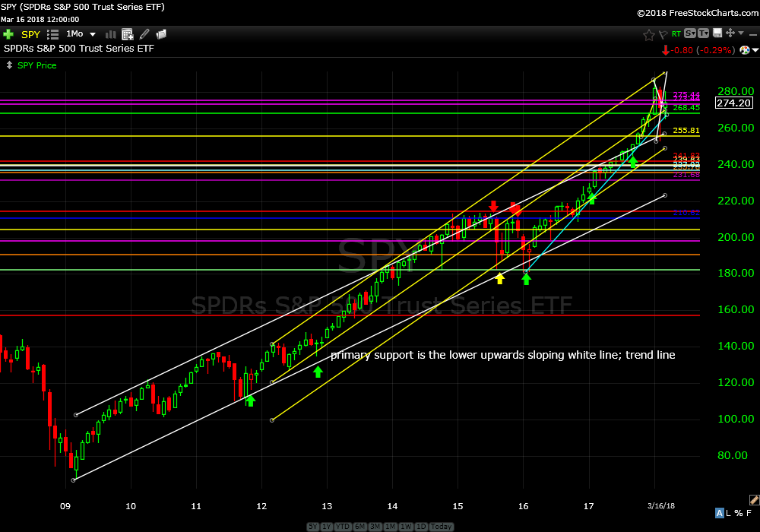Viewport: 760px width, 532px height.
Task: Open the saved charts folder icon
Action: pyautogui.click(x=161, y=34)
